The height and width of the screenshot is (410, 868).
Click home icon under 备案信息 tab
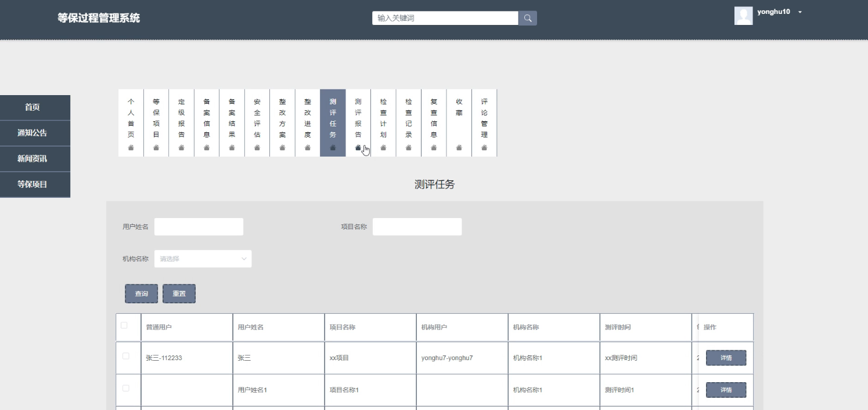tap(207, 148)
